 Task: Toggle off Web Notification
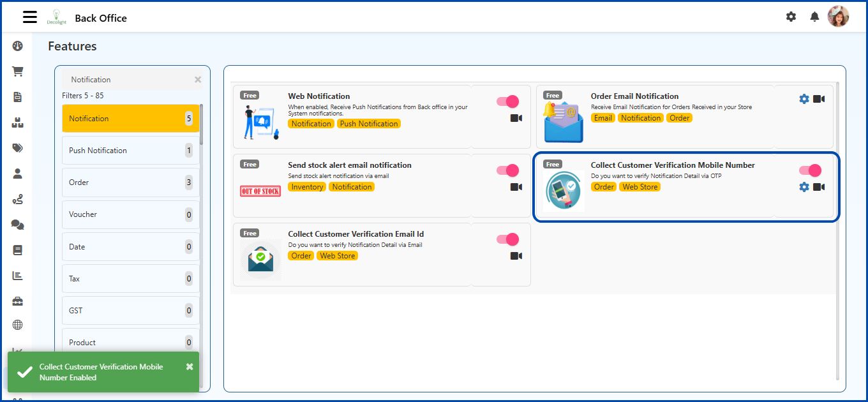[506, 101]
